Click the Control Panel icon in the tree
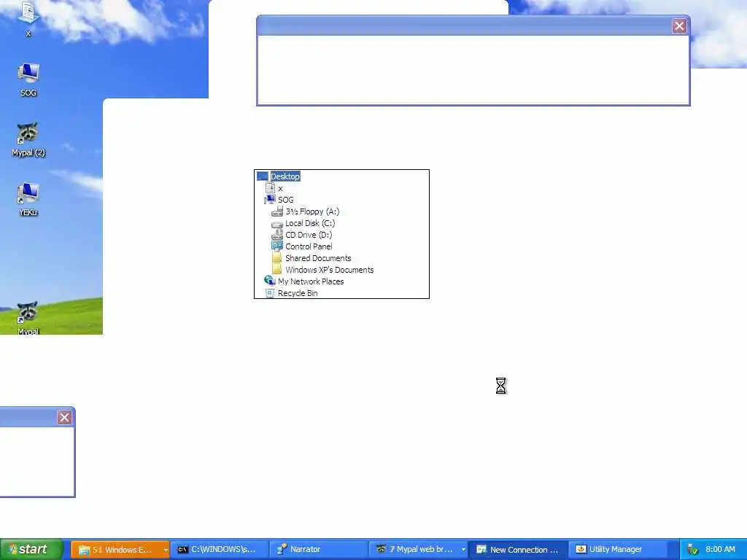 [276, 246]
